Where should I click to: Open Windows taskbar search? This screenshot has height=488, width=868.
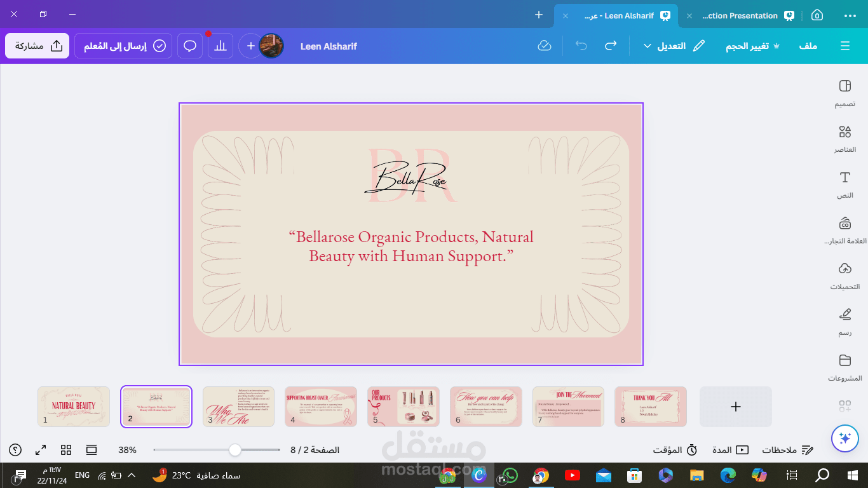point(822,475)
